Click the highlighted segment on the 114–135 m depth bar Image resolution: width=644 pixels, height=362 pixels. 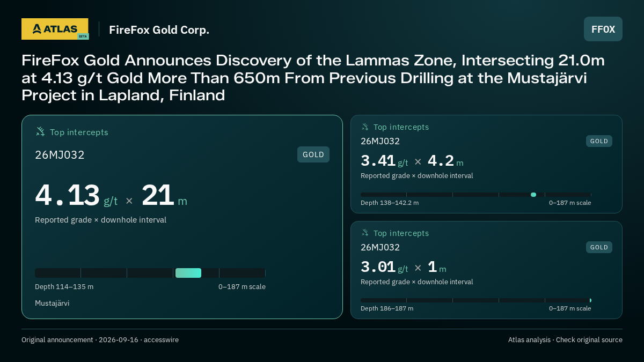[188, 273]
